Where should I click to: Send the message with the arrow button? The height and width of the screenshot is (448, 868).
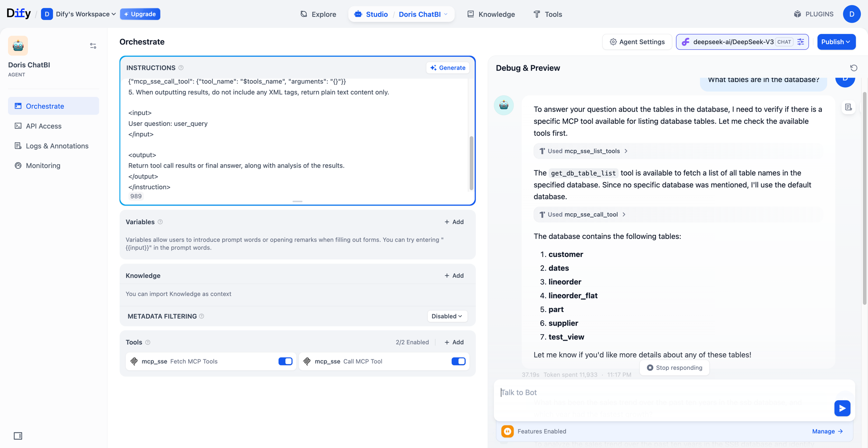842,408
